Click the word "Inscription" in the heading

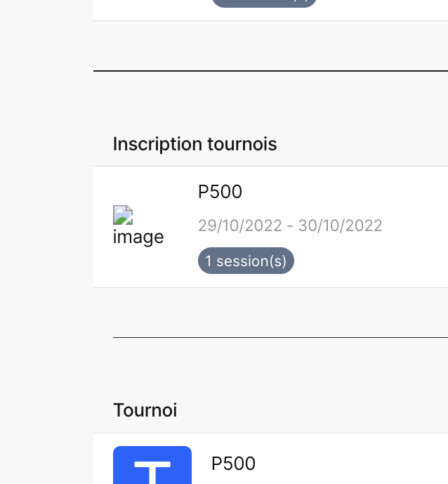click(157, 144)
